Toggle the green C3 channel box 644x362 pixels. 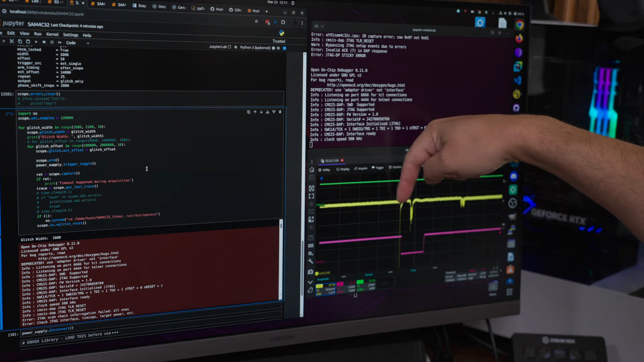point(360,282)
